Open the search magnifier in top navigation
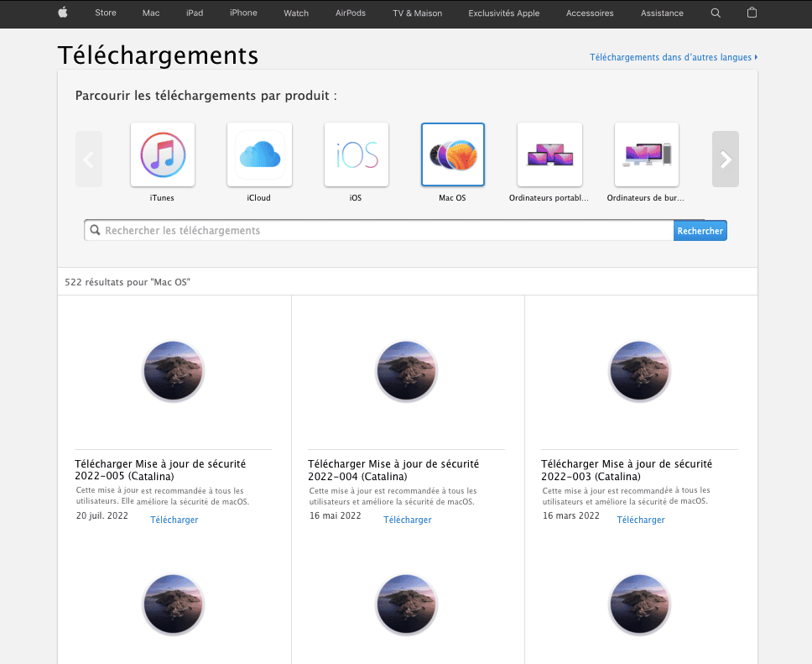This screenshot has height=664, width=812. tap(716, 13)
